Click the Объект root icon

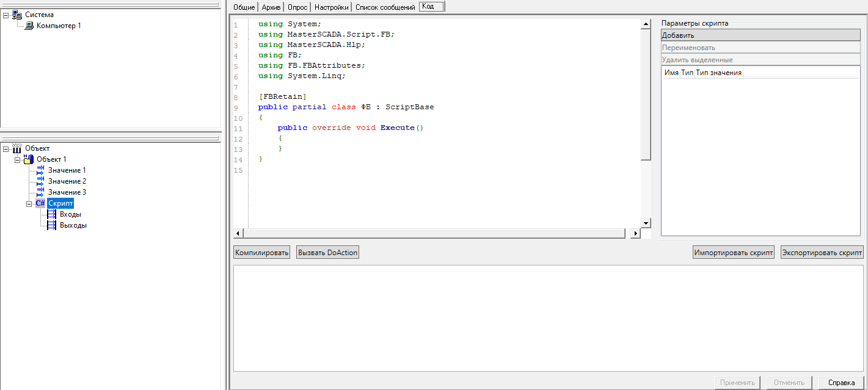coord(17,148)
